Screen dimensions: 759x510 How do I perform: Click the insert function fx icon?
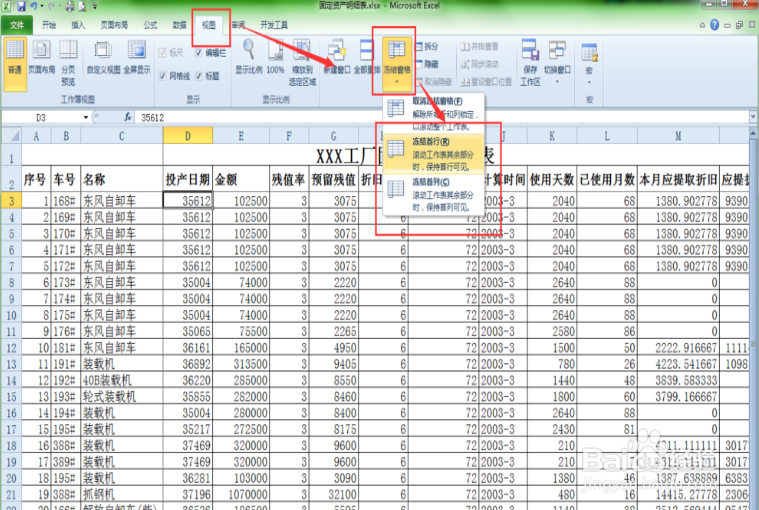click(x=128, y=117)
